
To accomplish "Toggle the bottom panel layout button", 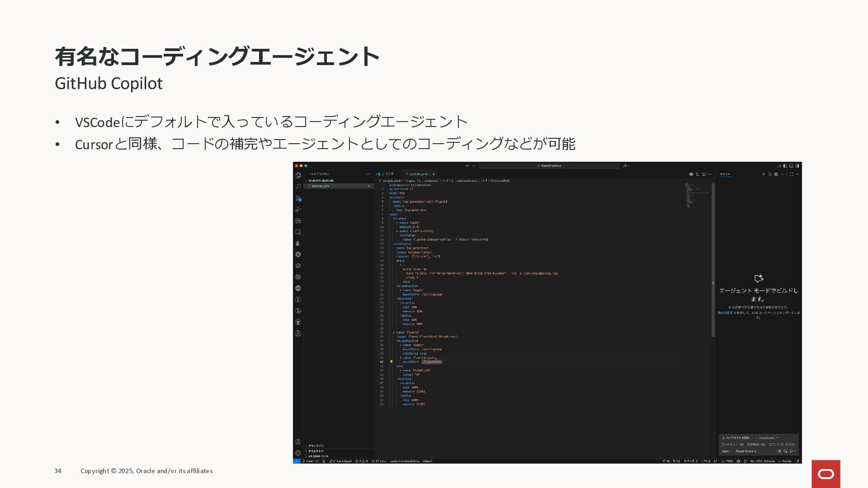I will tap(791, 166).
